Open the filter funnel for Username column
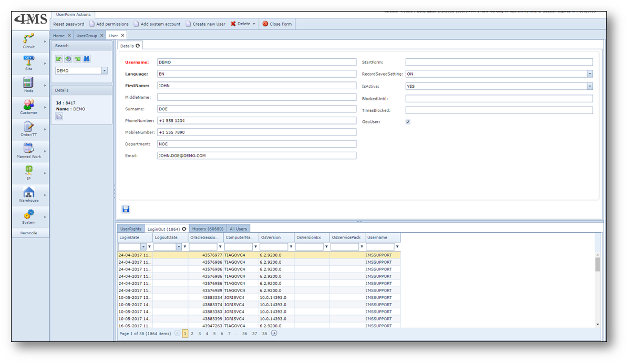 tap(397, 246)
